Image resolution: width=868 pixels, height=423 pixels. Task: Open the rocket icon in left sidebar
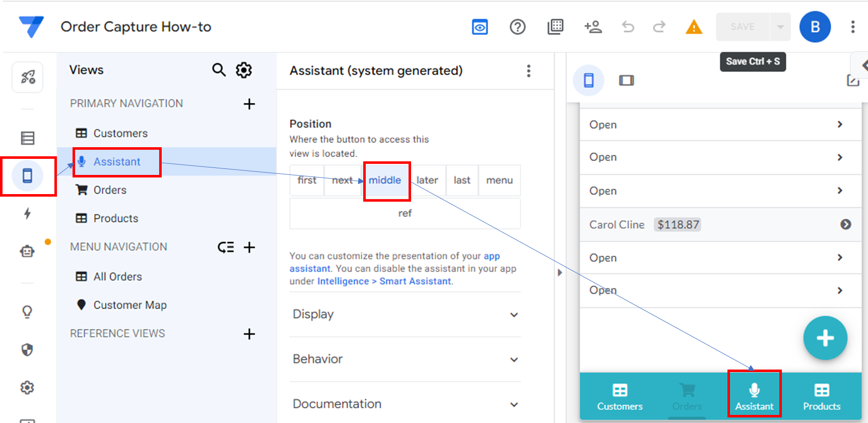point(28,77)
